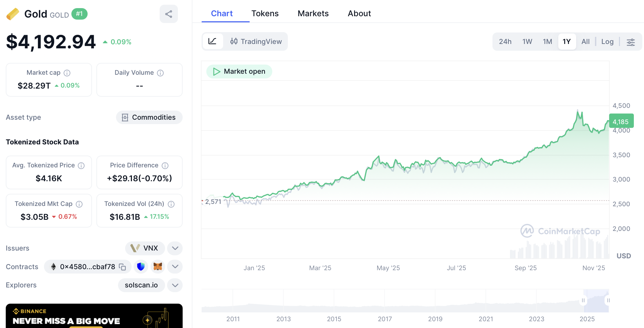644x328 pixels.
Task: Grab the left handle of timeline range slider
Action: 583,300
